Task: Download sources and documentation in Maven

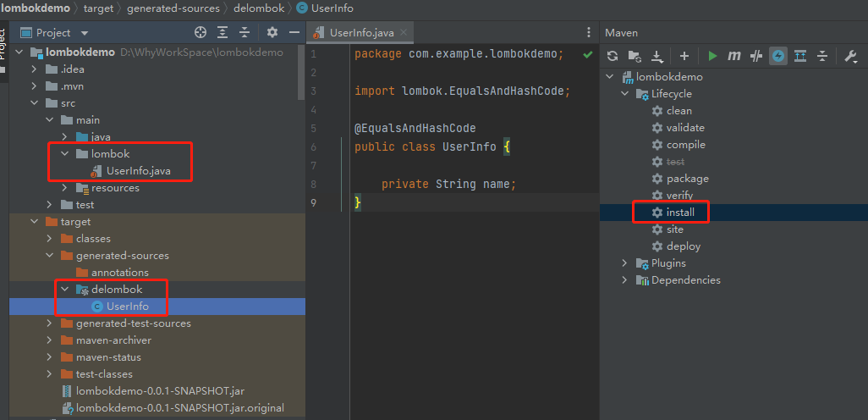Action: 656,55
